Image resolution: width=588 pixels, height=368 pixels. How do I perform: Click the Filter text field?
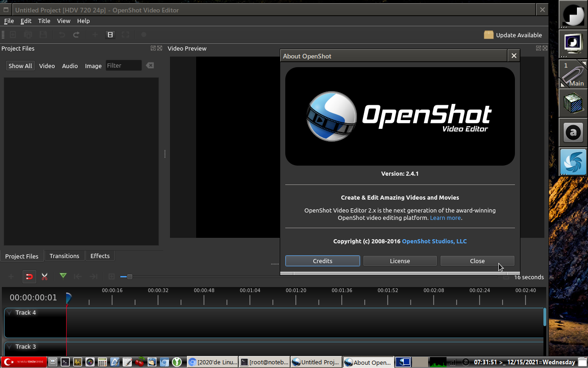[124, 65]
